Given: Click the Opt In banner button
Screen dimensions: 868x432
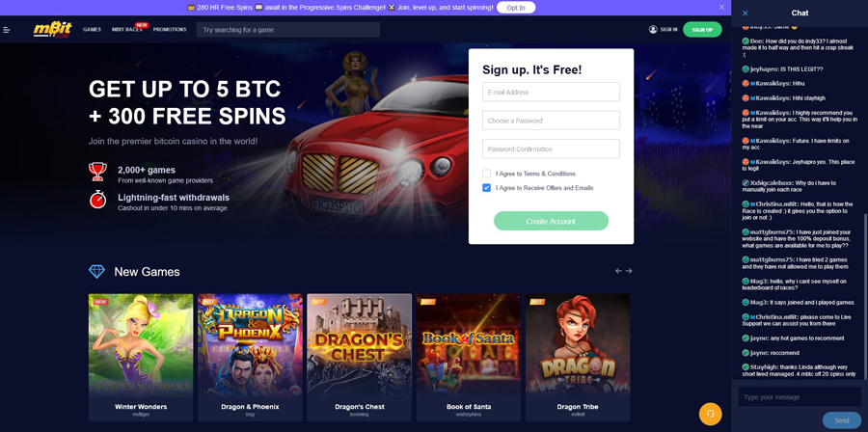Looking at the screenshot, I should point(516,8).
